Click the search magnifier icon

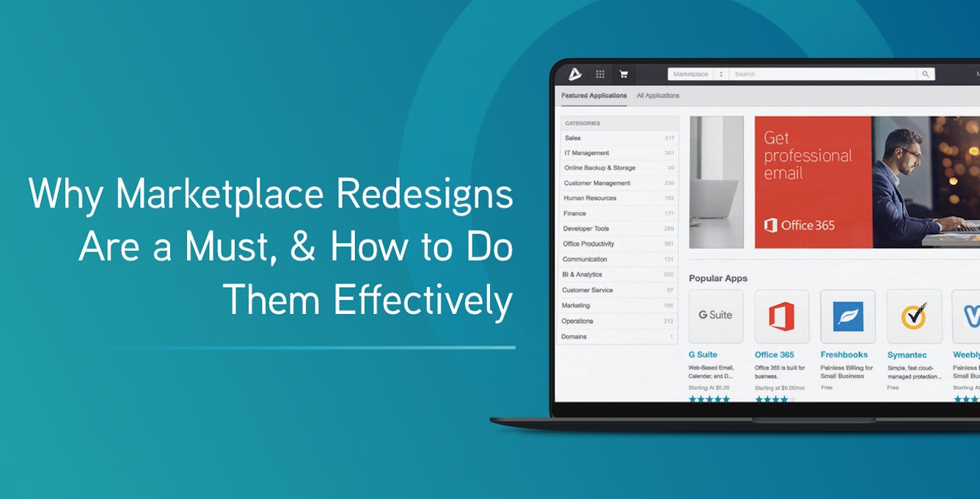(926, 74)
